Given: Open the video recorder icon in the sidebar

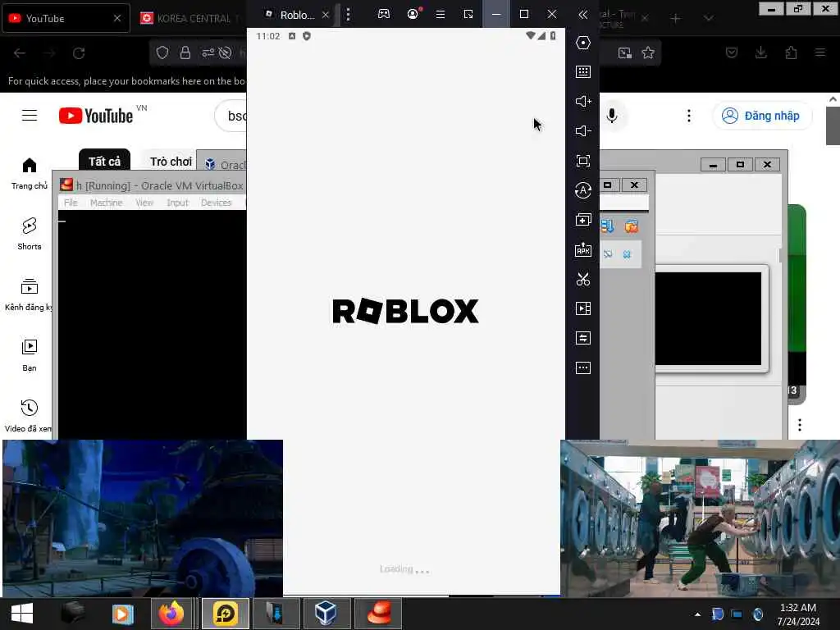Looking at the screenshot, I should pyautogui.click(x=583, y=308).
